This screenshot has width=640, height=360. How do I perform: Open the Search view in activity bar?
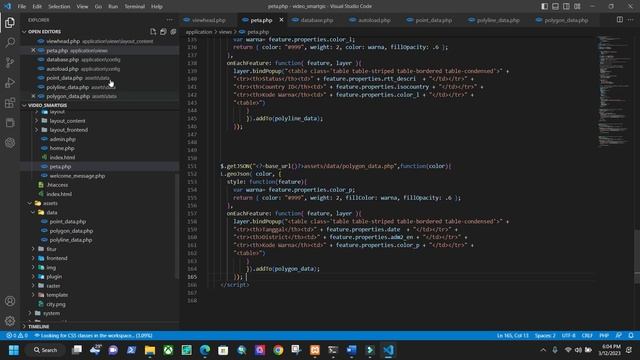pyautogui.click(x=10, y=42)
